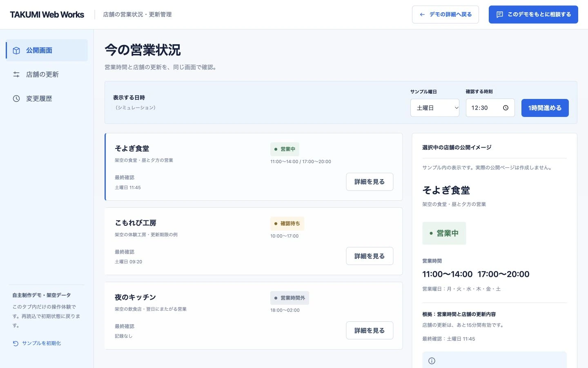Open the time picker clock icon

506,108
